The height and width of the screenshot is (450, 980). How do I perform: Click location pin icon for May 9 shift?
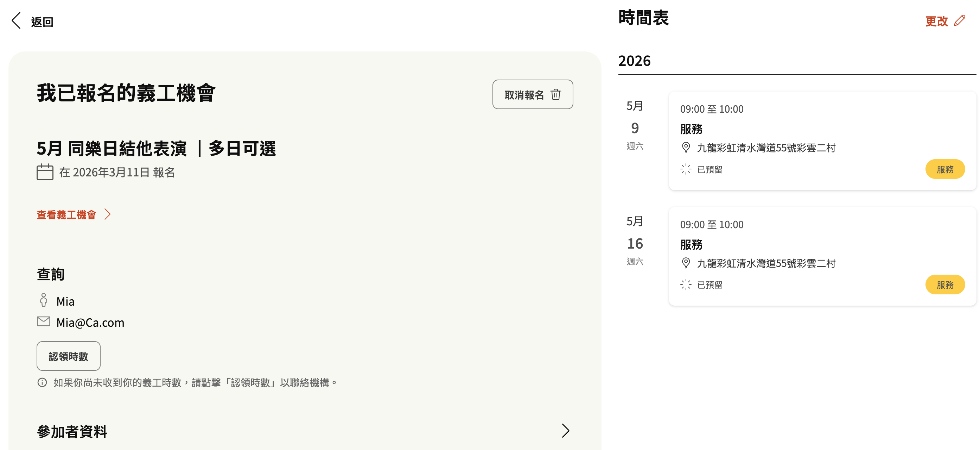[x=686, y=147]
